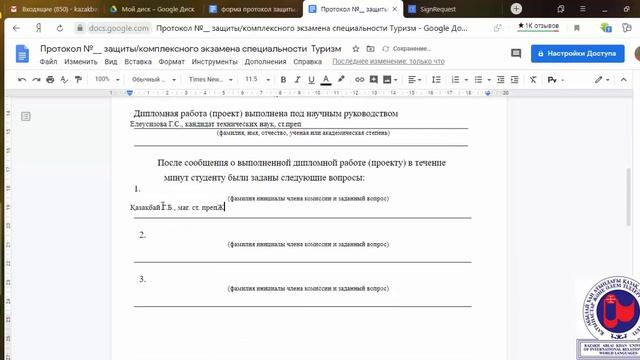
Task: Open the Справка menu
Action: pyautogui.click(x=307, y=62)
